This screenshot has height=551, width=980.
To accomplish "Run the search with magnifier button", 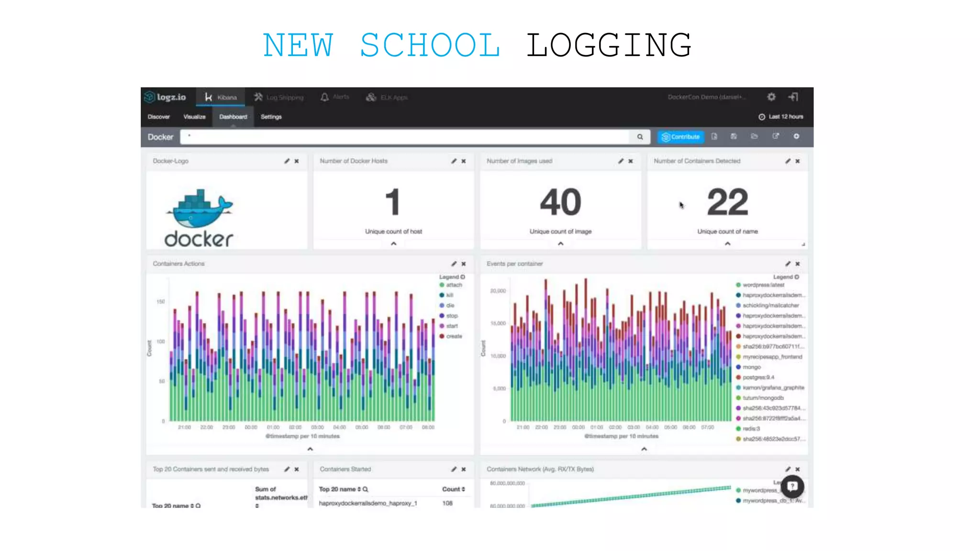I will [x=640, y=137].
